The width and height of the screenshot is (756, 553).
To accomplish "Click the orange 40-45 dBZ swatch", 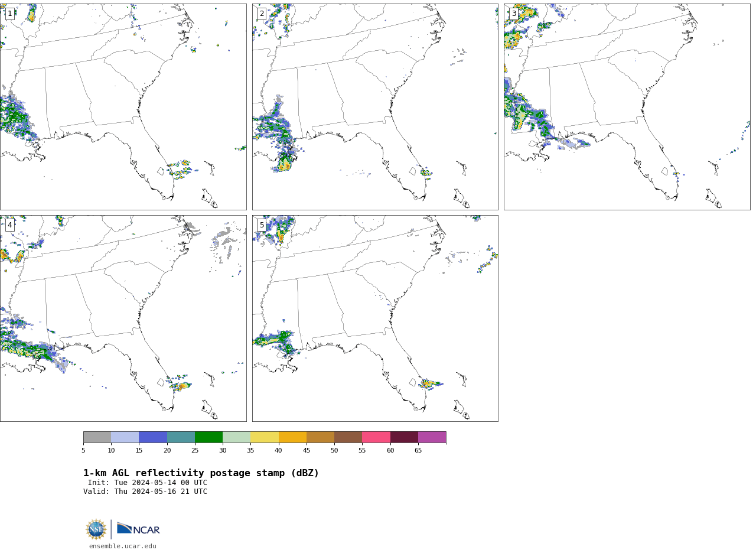I will 292,437.
